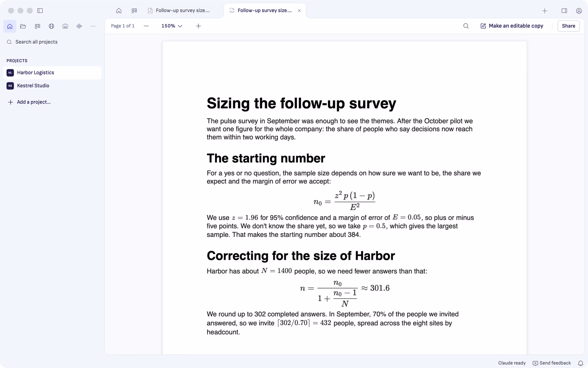Zoom in with the plus button
Viewport: 588px width, 368px height.
198,26
